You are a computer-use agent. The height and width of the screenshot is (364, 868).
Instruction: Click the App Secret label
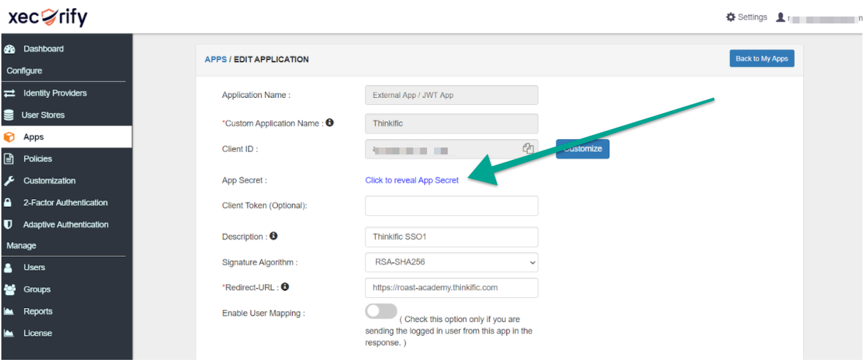tap(244, 181)
